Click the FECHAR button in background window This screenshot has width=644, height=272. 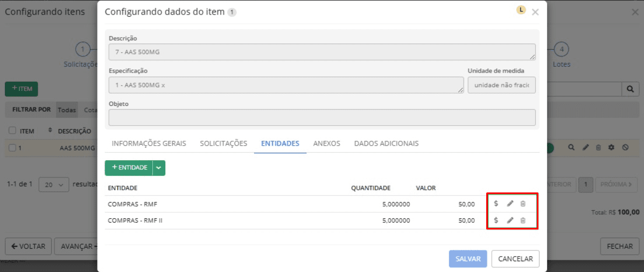pos(620,246)
